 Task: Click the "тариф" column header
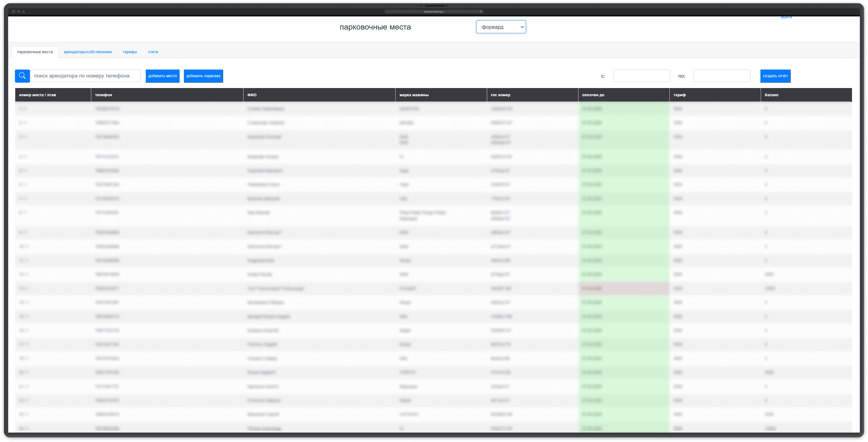[x=715, y=95]
